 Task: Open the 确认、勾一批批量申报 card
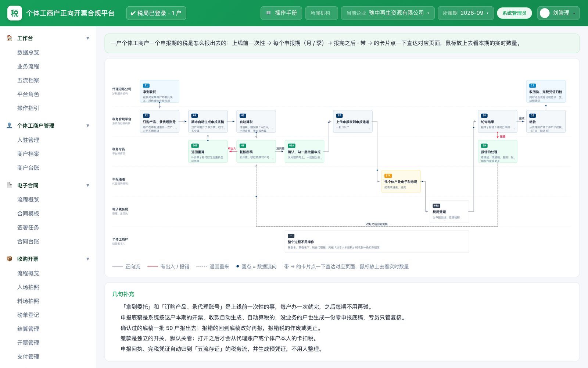305,151
